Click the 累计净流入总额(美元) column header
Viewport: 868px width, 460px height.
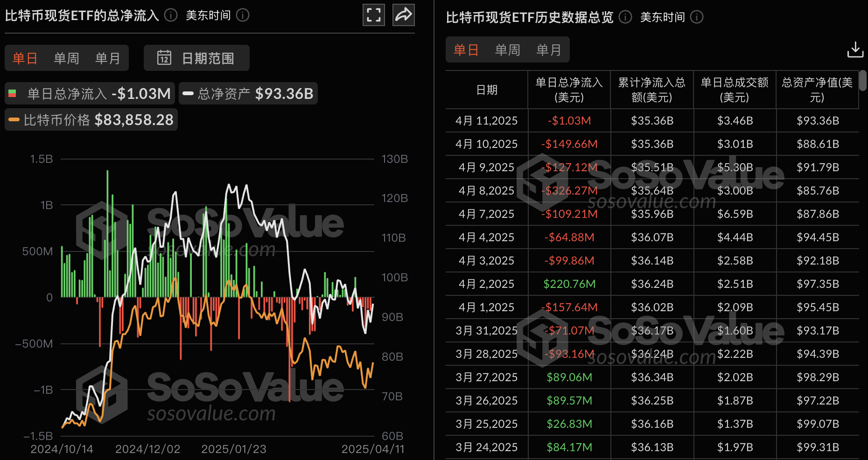point(652,90)
